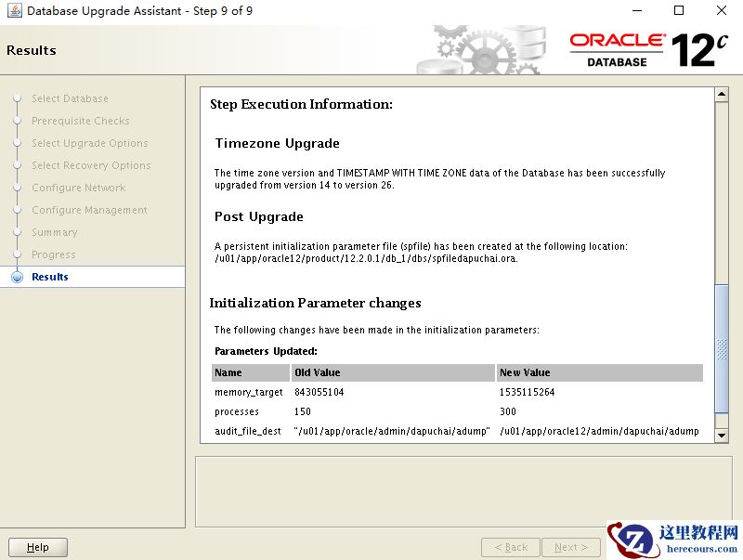The image size is (743, 560).
Task: Click the Name column header
Action: pos(250,372)
